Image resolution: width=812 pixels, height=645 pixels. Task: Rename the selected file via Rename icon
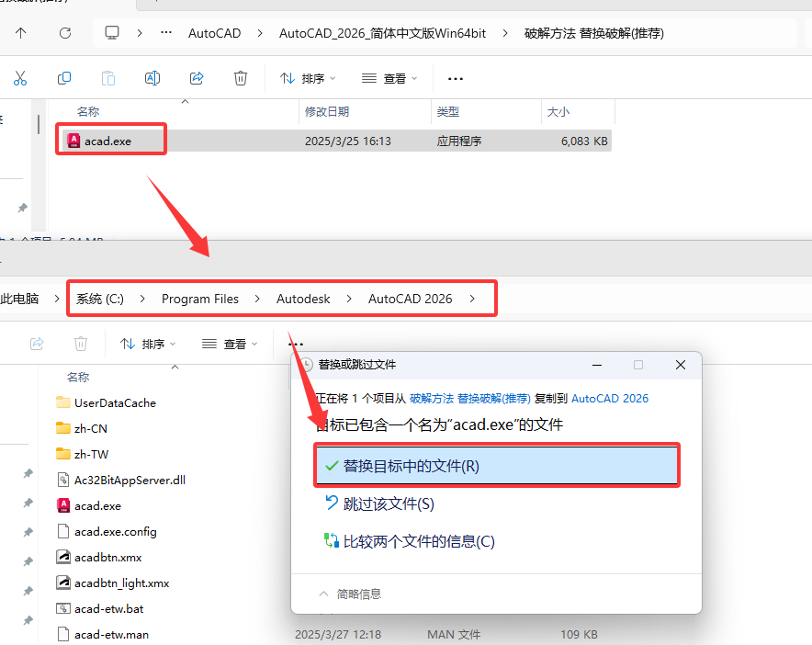coord(152,78)
